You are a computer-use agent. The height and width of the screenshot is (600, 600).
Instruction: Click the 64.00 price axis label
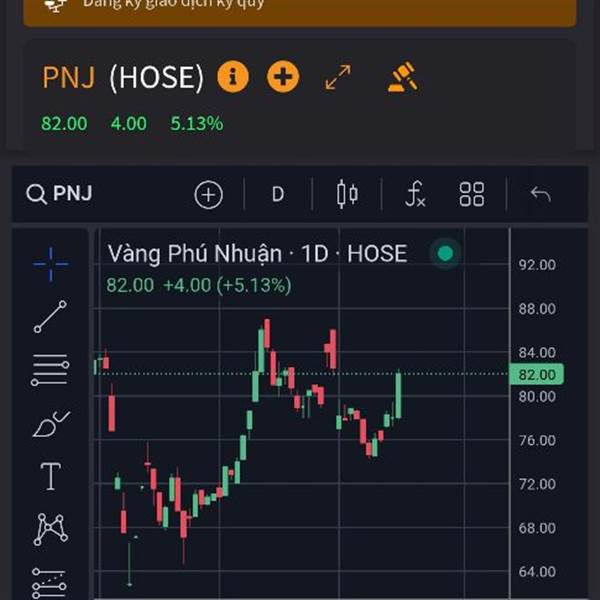[537, 572]
